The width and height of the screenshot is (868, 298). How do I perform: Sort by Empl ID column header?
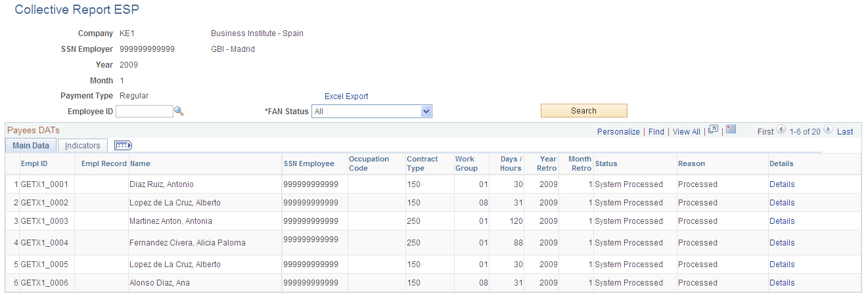click(34, 163)
